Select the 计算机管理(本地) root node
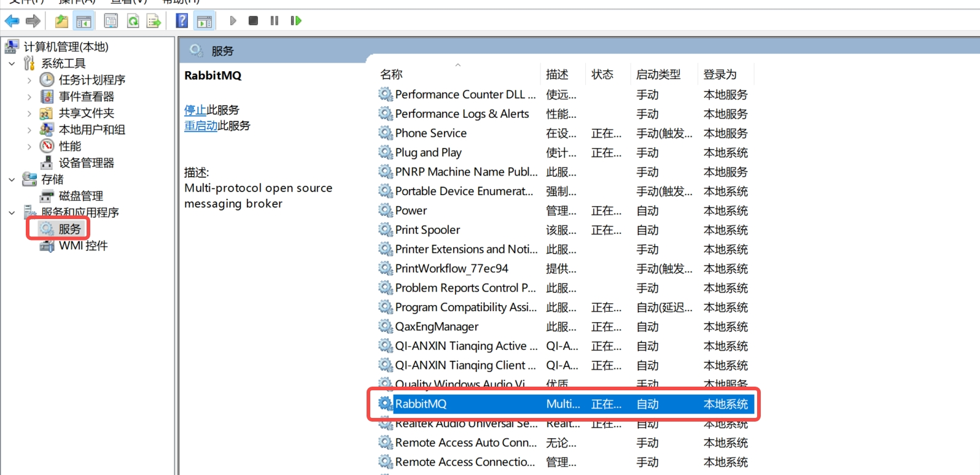 [x=66, y=47]
